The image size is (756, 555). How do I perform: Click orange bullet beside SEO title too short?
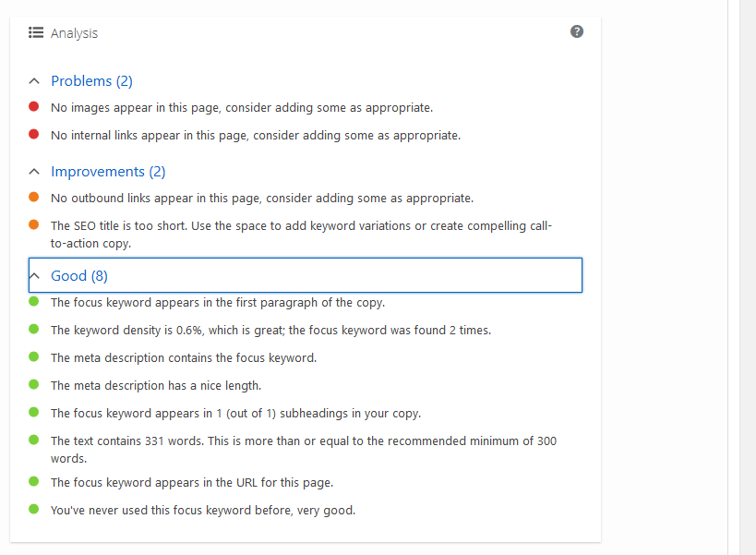click(34, 224)
